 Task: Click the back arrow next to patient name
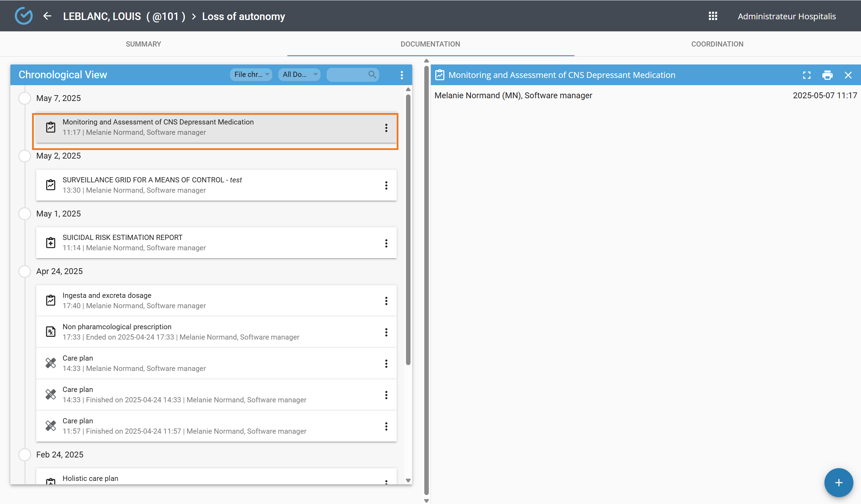click(x=47, y=16)
